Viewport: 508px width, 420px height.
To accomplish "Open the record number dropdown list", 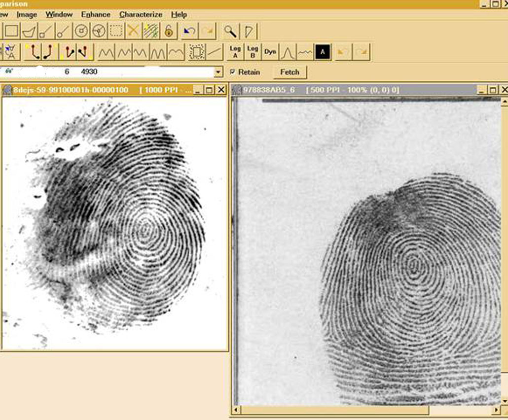I will 218,72.
